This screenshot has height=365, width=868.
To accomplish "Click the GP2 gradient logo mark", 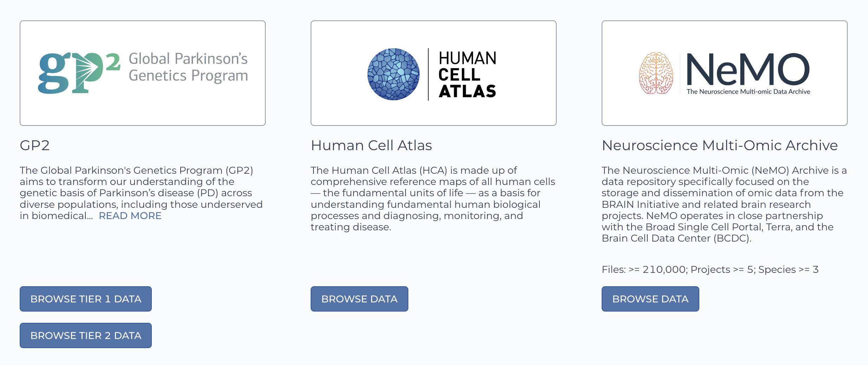I will click(x=79, y=73).
